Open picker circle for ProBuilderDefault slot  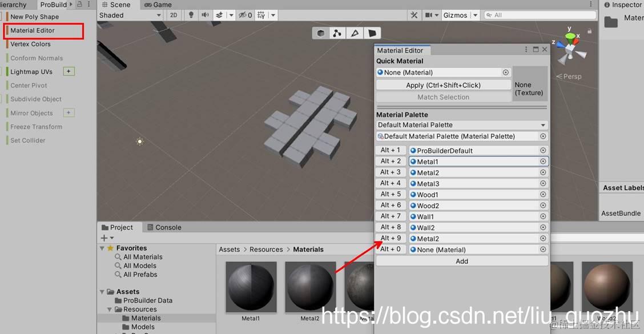pyautogui.click(x=543, y=150)
